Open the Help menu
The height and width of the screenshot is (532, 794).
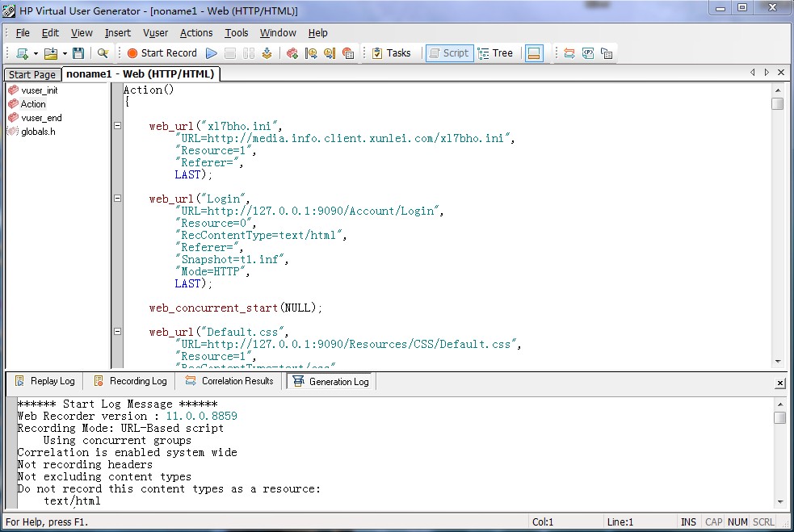[x=318, y=33]
